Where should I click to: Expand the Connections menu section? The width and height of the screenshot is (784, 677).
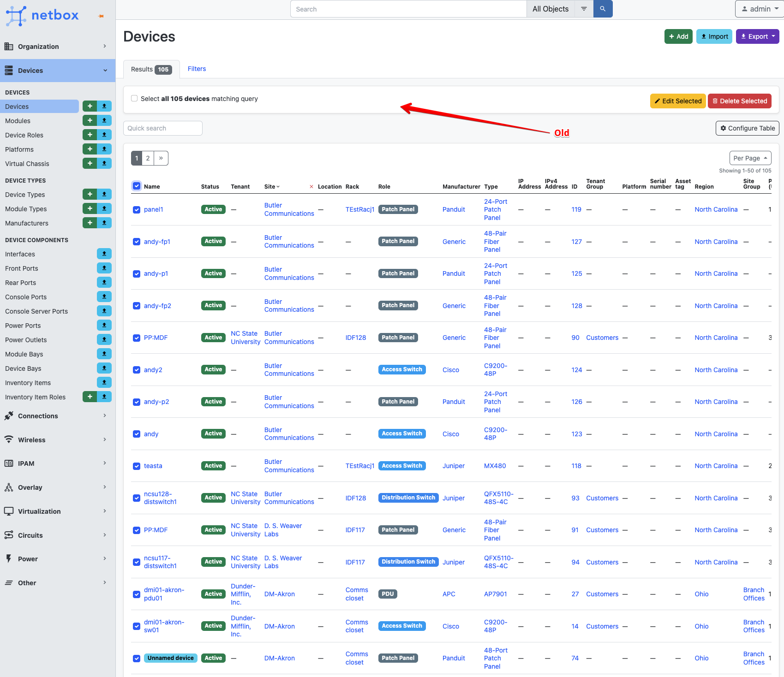coord(58,416)
